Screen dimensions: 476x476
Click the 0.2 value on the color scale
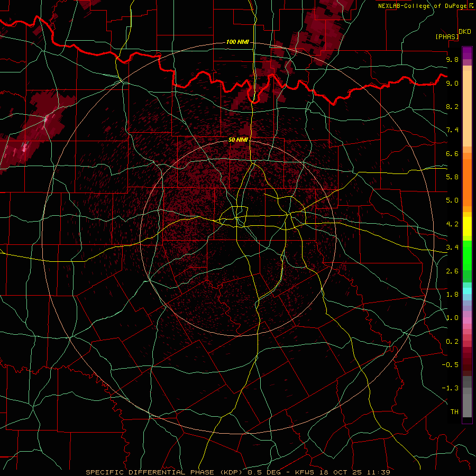[x=452, y=342]
